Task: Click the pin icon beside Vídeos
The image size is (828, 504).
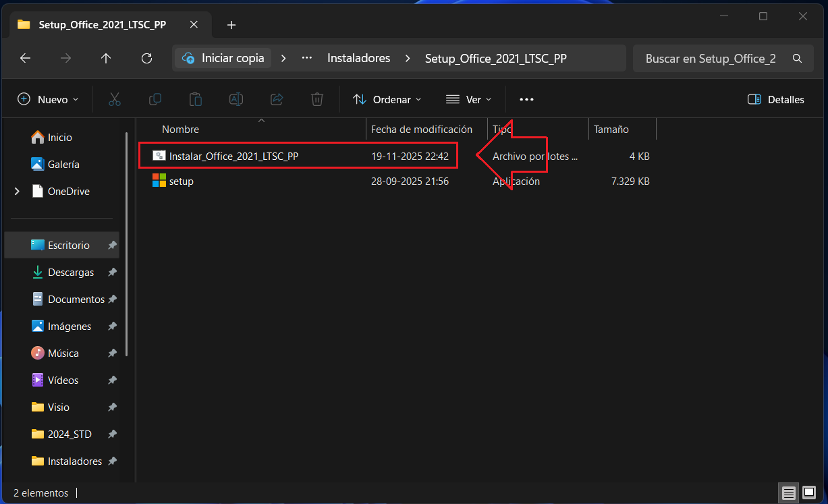Action: [x=112, y=381]
